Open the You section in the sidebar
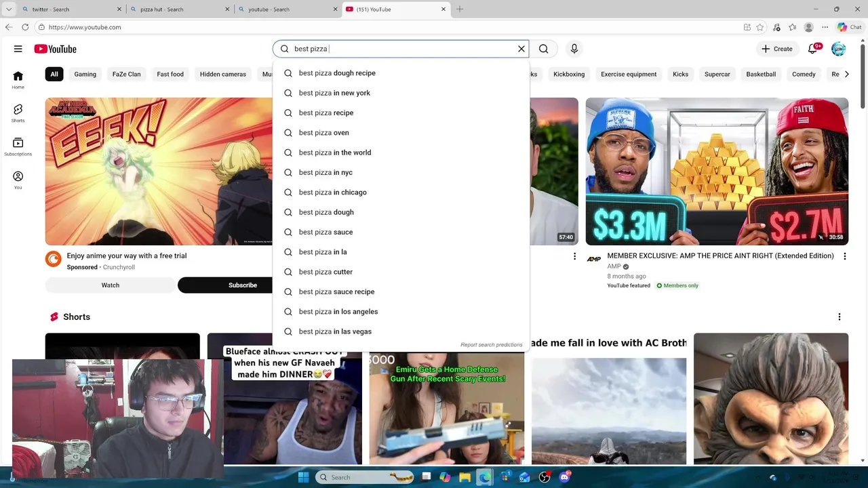868x488 pixels. point(18,180)
